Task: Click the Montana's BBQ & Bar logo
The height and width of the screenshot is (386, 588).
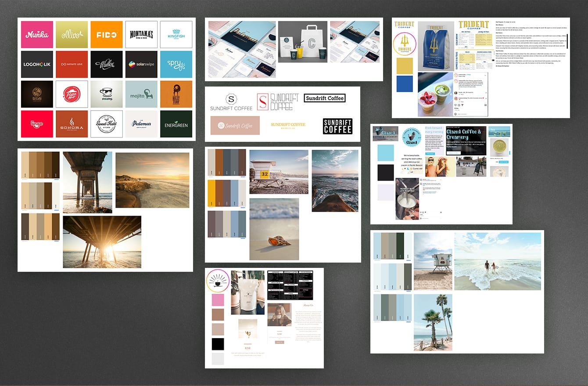Action: tap(141, 35)
